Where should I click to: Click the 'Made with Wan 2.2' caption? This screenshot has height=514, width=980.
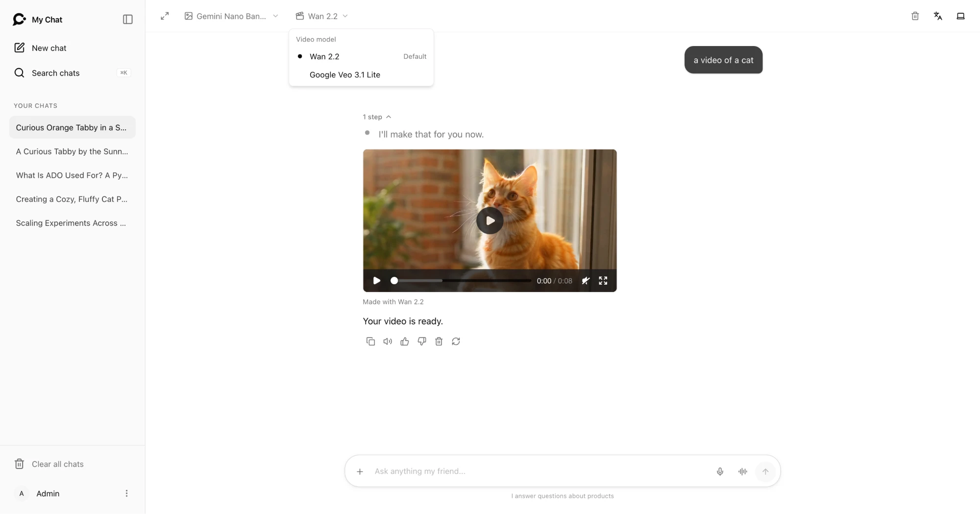coord(393,302)
